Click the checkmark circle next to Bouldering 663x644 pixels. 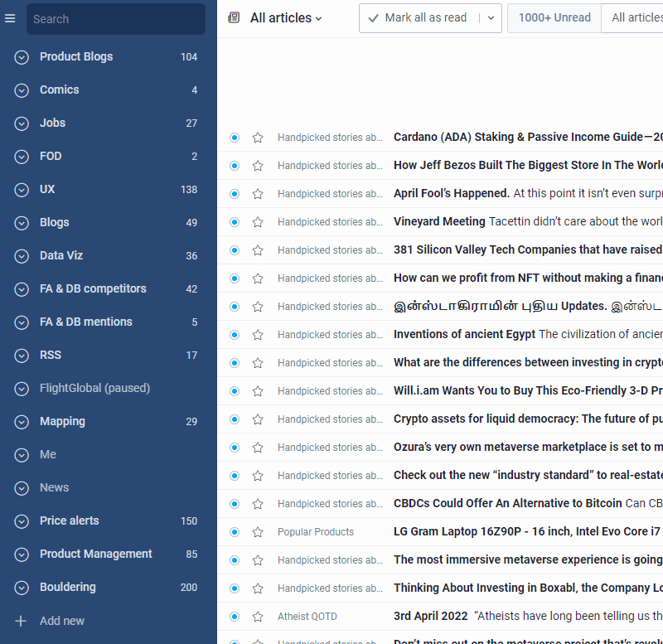pos(21,587)
